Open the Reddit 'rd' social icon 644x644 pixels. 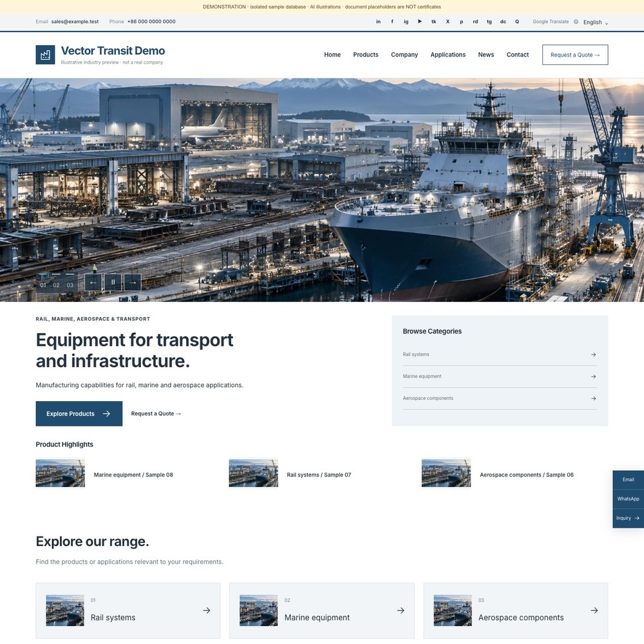(x=475, y=22)
